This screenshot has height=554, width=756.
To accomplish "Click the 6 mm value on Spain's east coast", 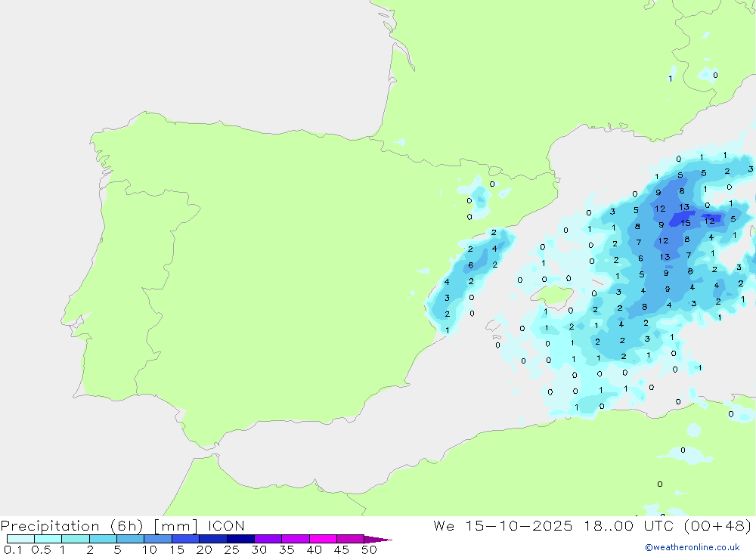I will pos(470,265).
